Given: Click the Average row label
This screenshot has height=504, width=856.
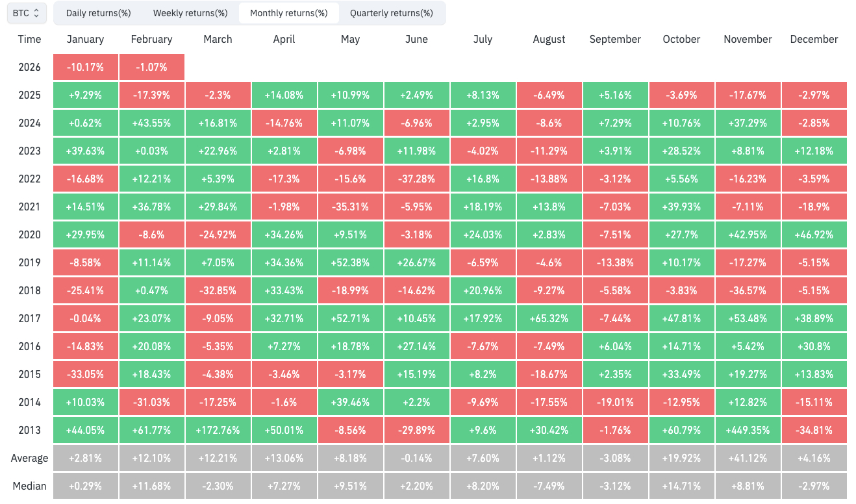Looking at the screenshot, I should tap(29, 458).
